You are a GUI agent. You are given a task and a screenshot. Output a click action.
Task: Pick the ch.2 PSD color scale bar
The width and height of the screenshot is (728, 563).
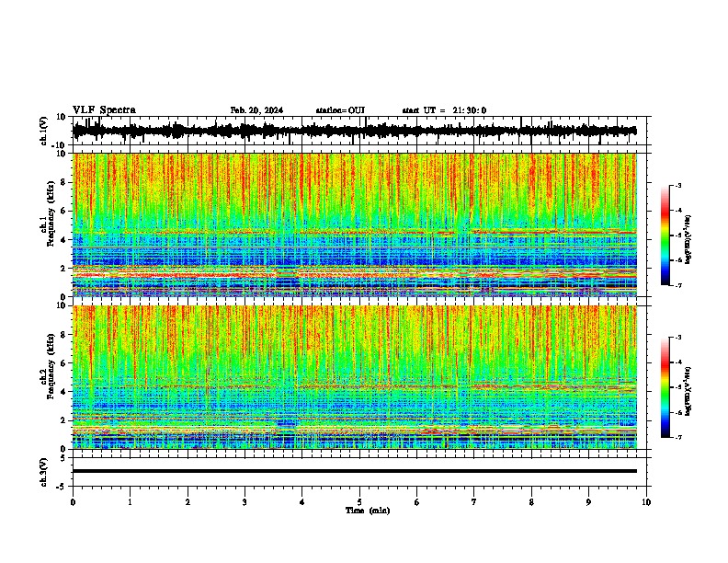[665, 387]
